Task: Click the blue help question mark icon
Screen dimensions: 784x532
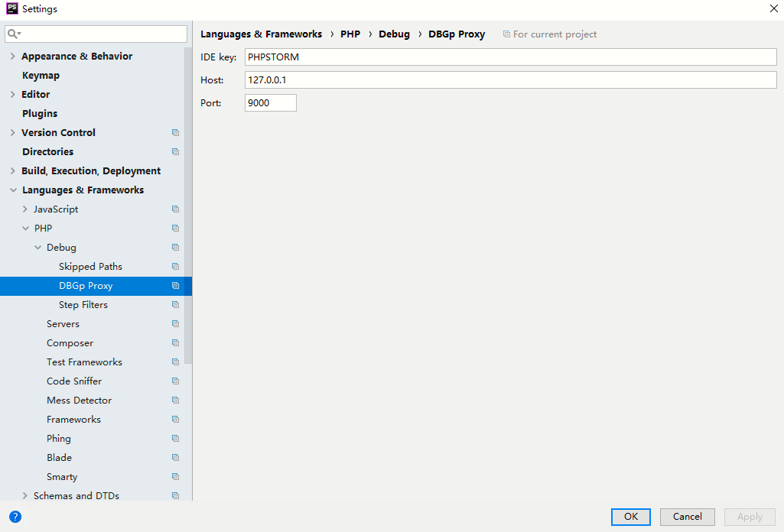Action: pyautogui.click(x=15, y=517)
